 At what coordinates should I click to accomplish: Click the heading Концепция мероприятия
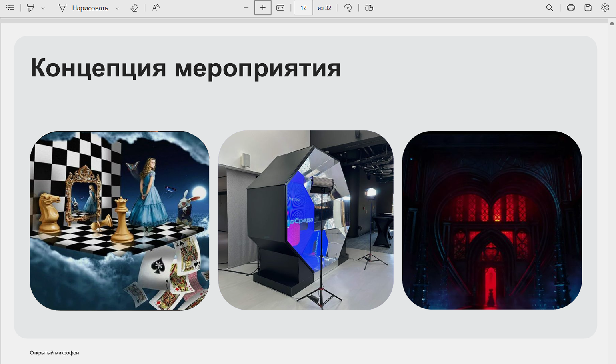tap(186, 68)
